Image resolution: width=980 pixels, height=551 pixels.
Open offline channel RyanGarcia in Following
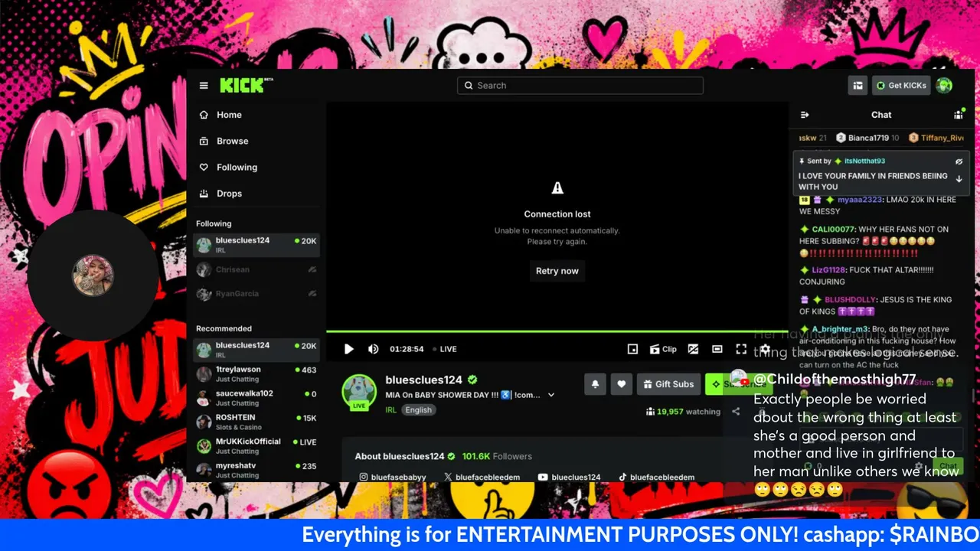(256, 294)
